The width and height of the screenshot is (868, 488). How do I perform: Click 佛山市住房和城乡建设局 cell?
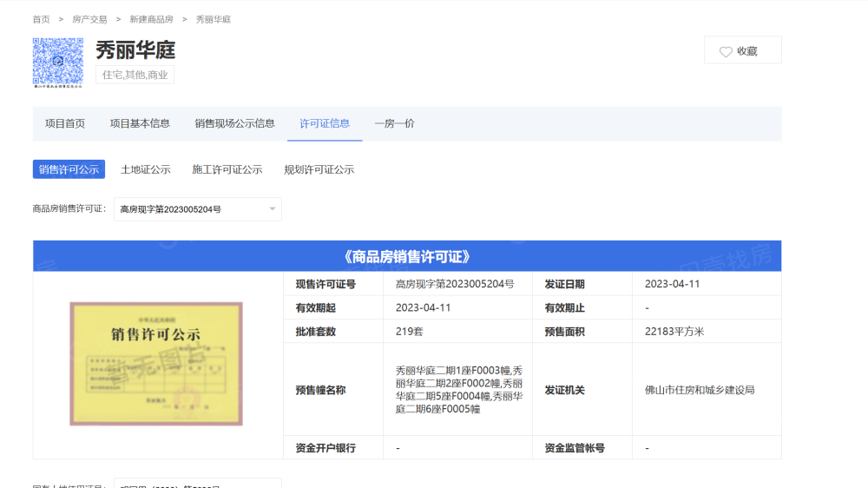click(x=707, y=390)
